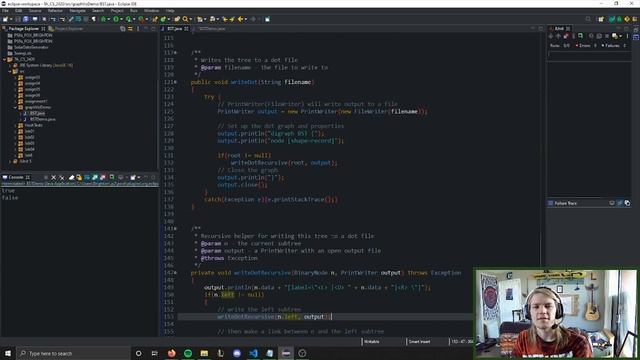Open the Window menu
Image resolution: width=640 pixels, height=360 pixels.
151,11
